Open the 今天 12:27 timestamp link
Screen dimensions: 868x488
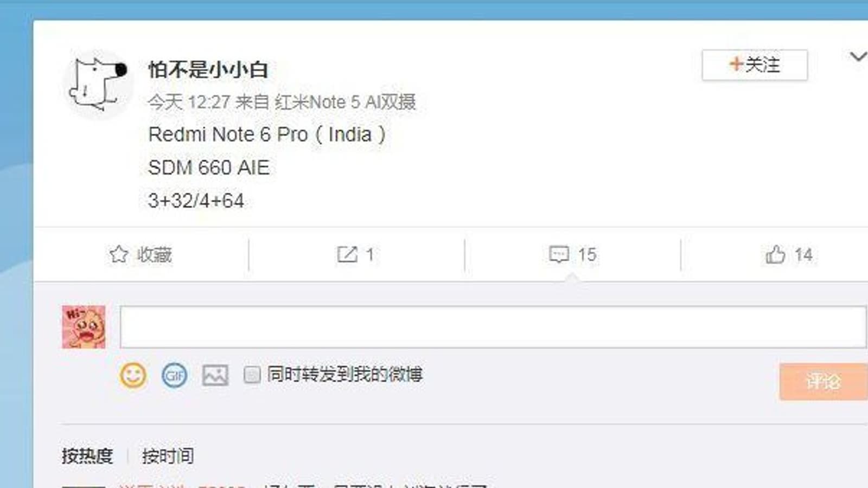point(189,102)
